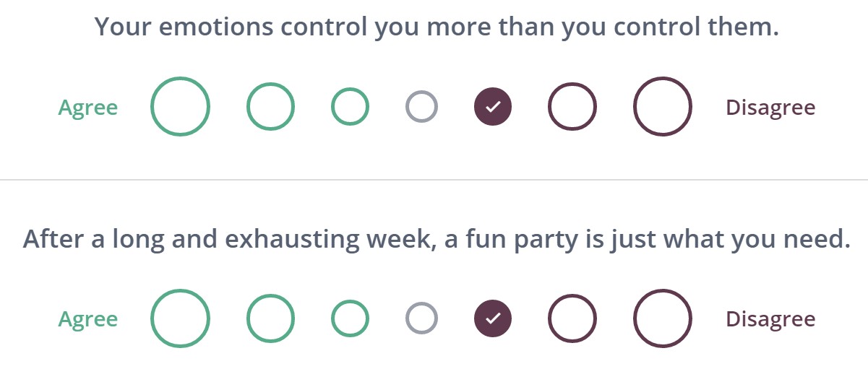This screenshot has width=868, height=382.
Task: Select largest green Agree circle for emotions question
Action: point(181,107)
